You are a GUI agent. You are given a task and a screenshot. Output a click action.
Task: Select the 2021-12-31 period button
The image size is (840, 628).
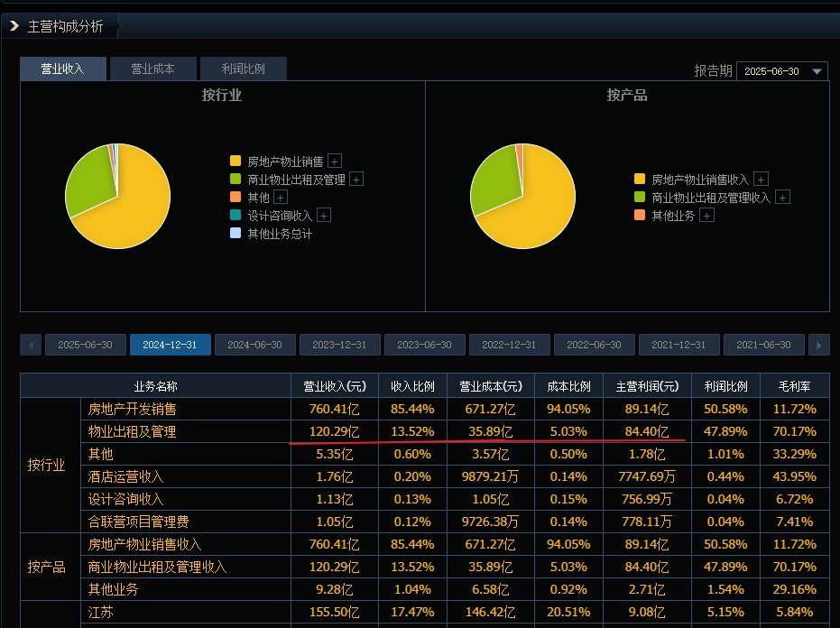(x=679, y=345)
